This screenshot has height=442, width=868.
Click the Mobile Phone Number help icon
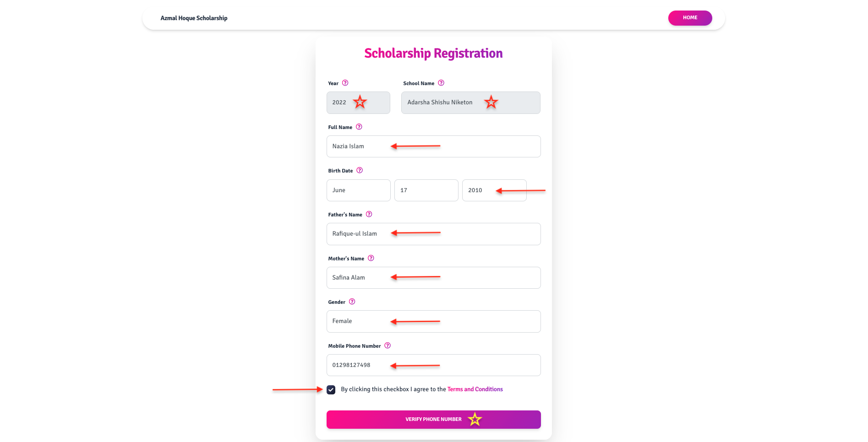tap(387, 345)
